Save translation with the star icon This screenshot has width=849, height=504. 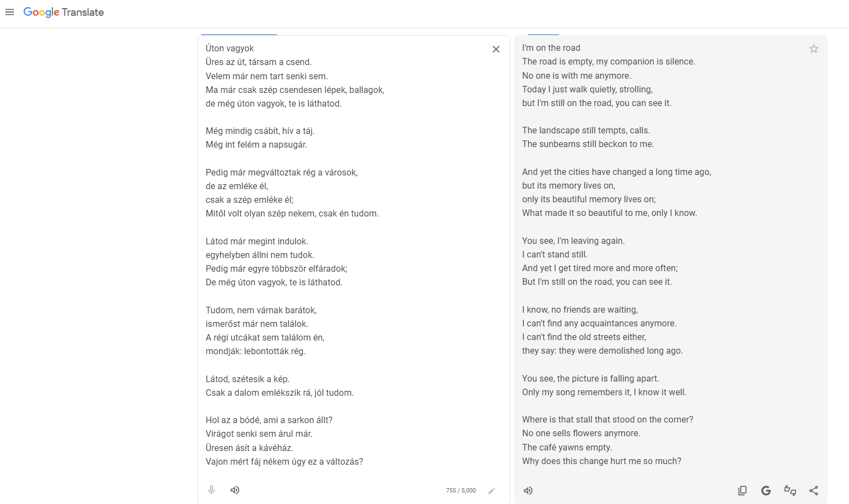click(x=813, y=49)
